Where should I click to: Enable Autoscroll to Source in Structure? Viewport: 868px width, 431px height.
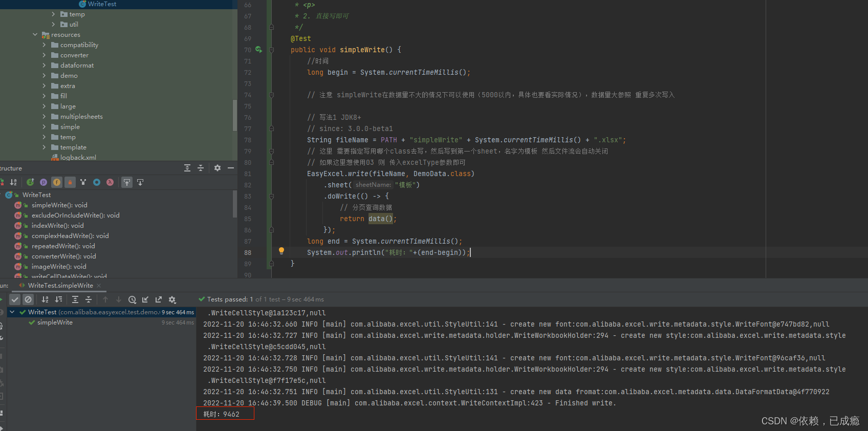pos(127,182)
